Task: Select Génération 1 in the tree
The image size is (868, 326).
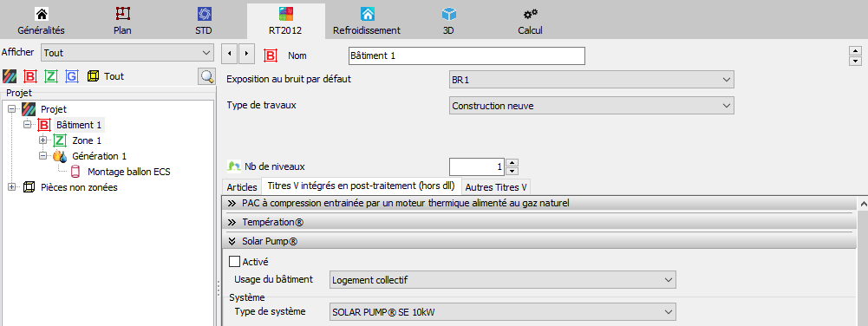Action: [100, 156]
